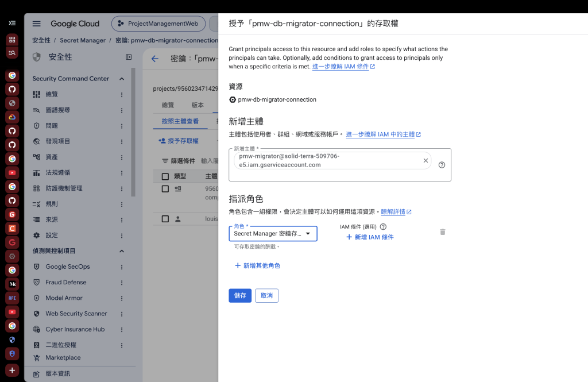
Task: Open more options for Cyber Insurance Hub
Action: tap(122, 330)
